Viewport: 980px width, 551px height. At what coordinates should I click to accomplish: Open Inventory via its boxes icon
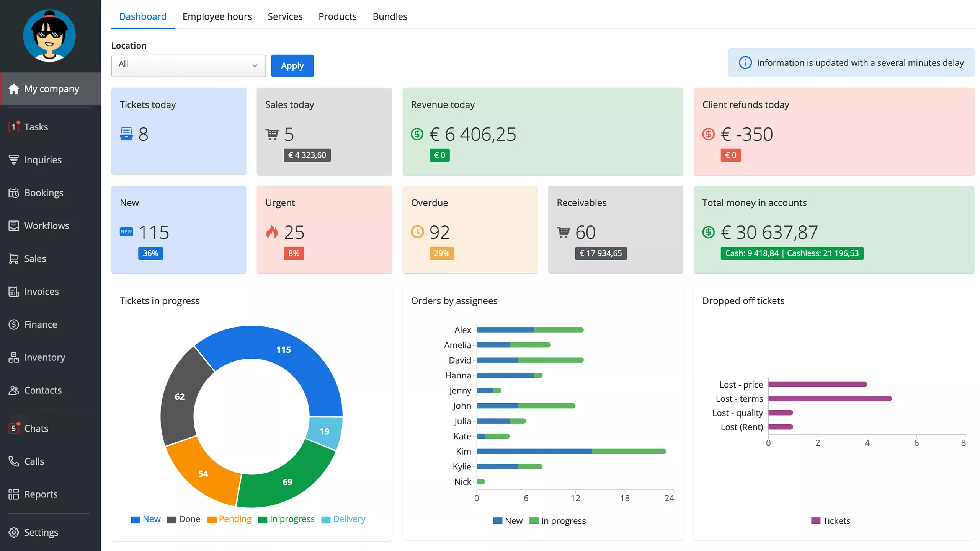(x=14, y=357)
